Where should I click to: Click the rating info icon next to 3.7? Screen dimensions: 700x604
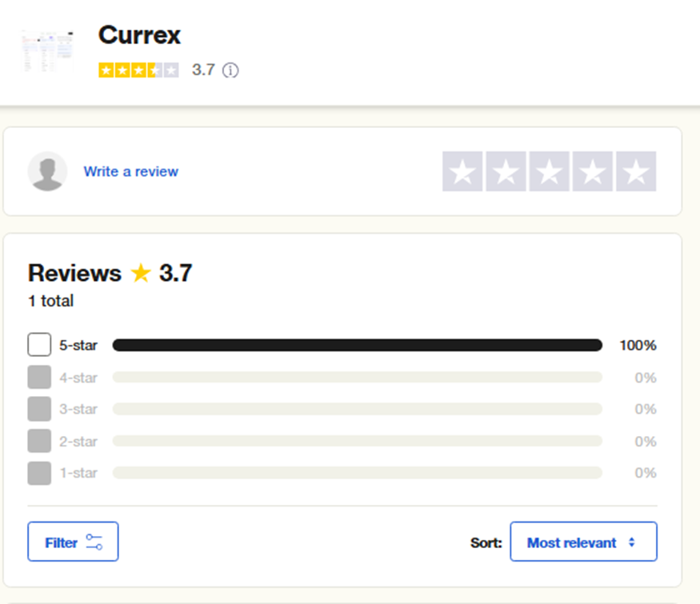(x=230, y=70)
